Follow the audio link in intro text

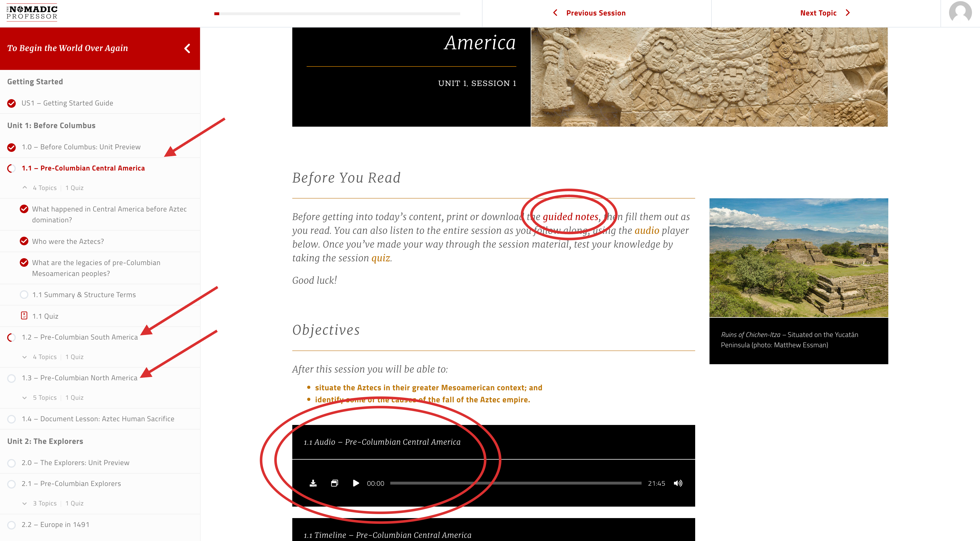coord(647,230)
